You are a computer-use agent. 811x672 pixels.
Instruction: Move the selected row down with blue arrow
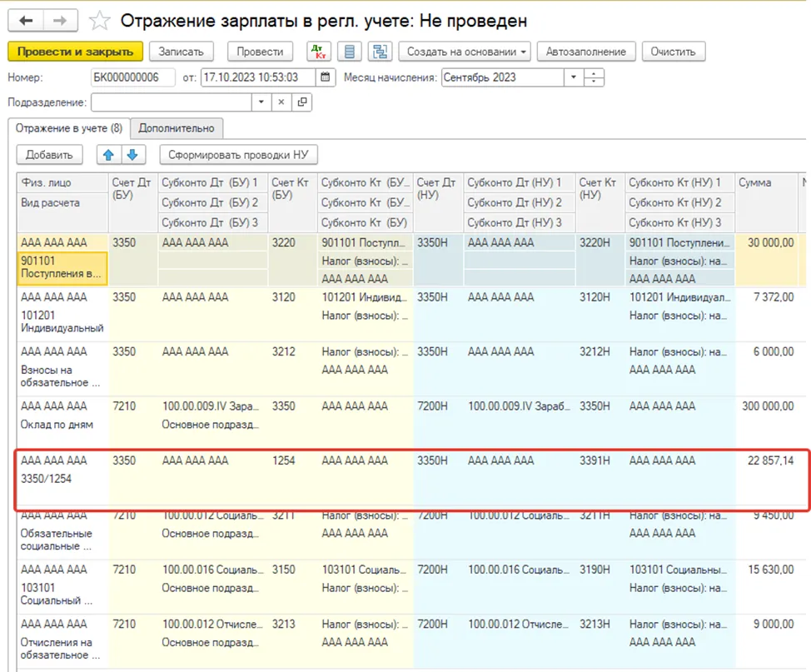(133, 155)
